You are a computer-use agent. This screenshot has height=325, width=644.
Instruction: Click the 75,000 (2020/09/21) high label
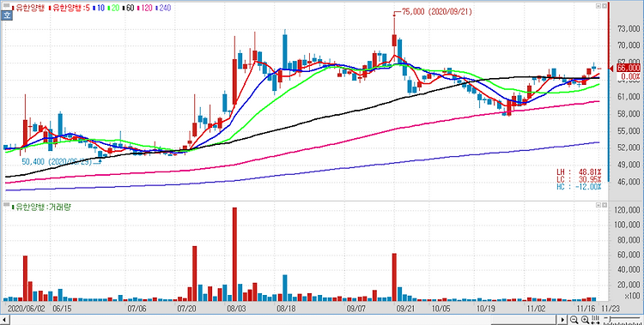tap(436, 12)
